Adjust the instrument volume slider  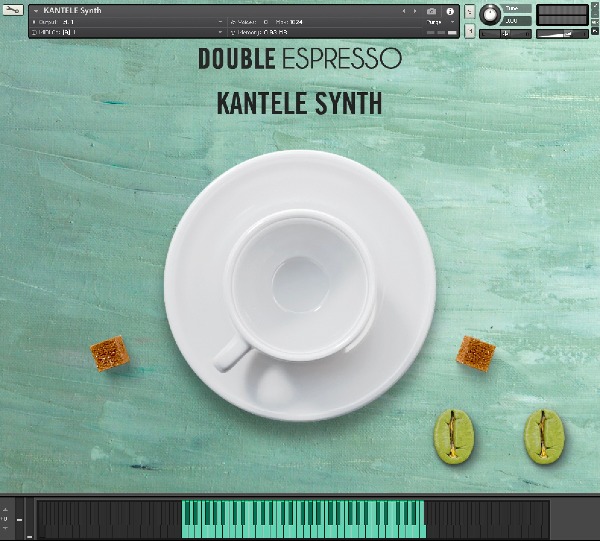pos(562,34)
